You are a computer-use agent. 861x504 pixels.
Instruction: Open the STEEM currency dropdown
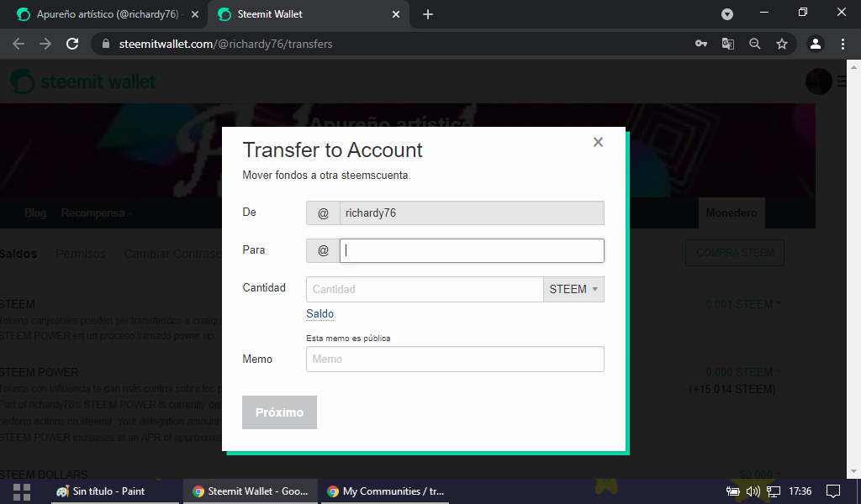tap(573, 289)
